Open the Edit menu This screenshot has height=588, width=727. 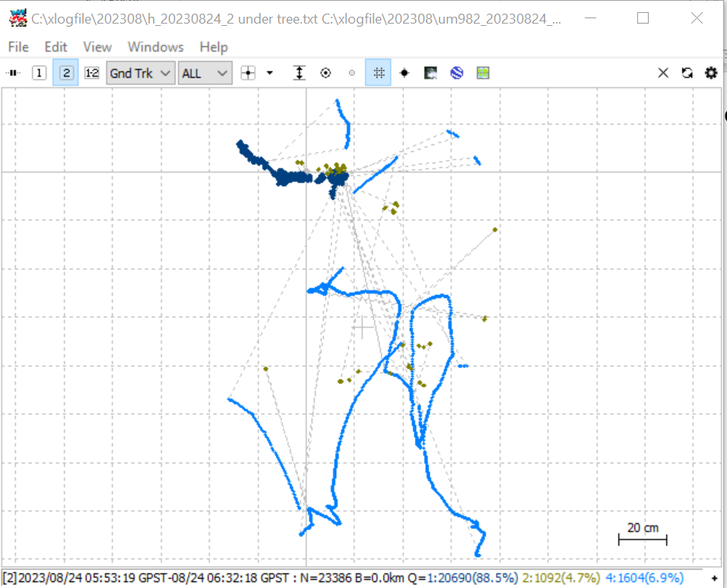[56, 47]
